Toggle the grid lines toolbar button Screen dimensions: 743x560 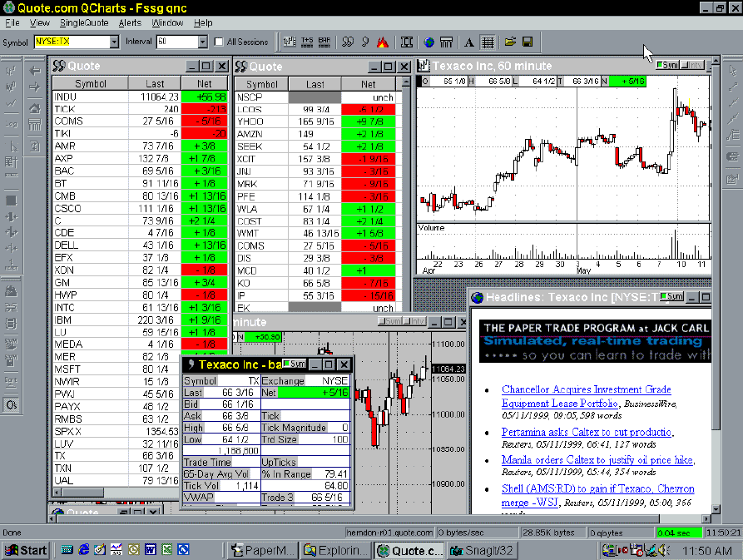pyautogui.click(x=487, y=42)
